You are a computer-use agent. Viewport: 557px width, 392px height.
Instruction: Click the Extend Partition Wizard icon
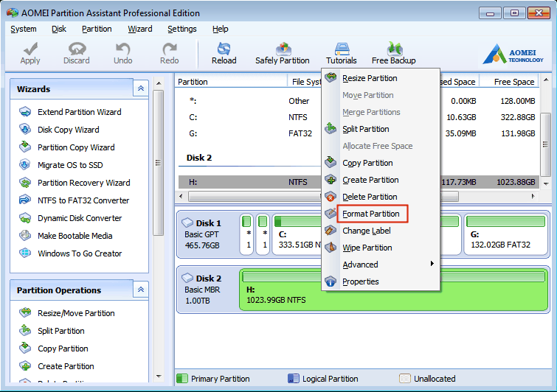tap(25, 112)
